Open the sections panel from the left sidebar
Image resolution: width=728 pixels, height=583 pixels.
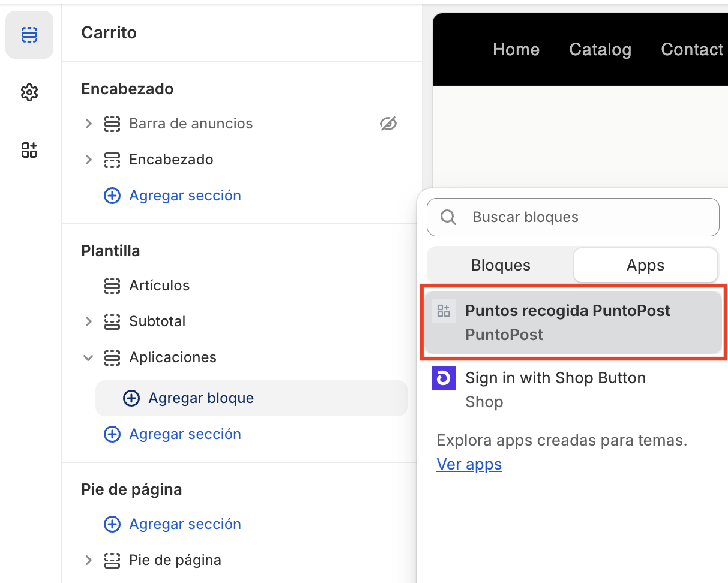coord(29,34)
